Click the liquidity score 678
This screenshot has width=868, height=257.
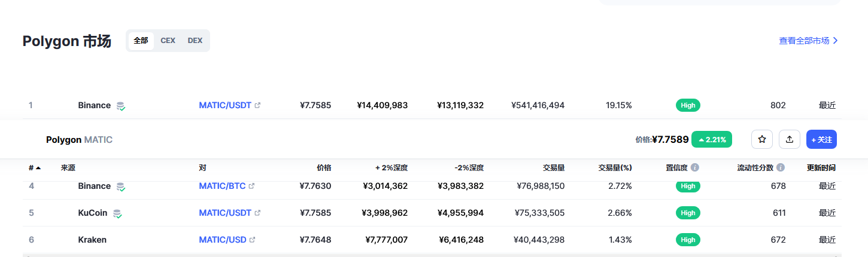click(778, 186)
